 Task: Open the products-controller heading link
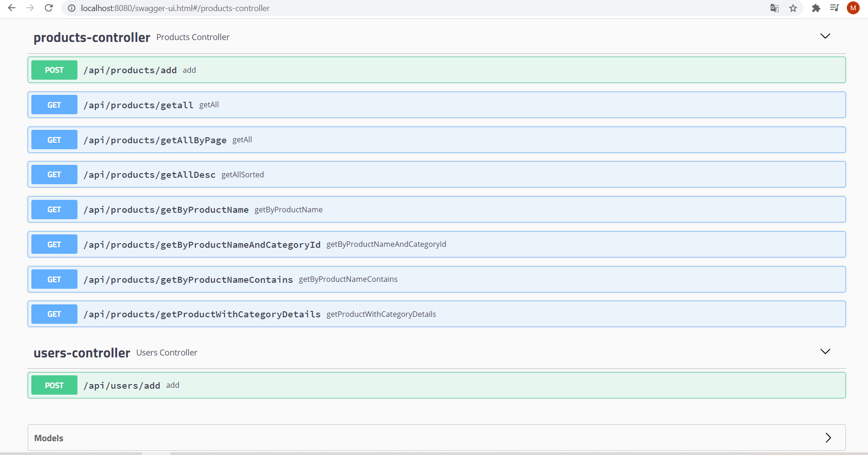[x=92, y=37]
